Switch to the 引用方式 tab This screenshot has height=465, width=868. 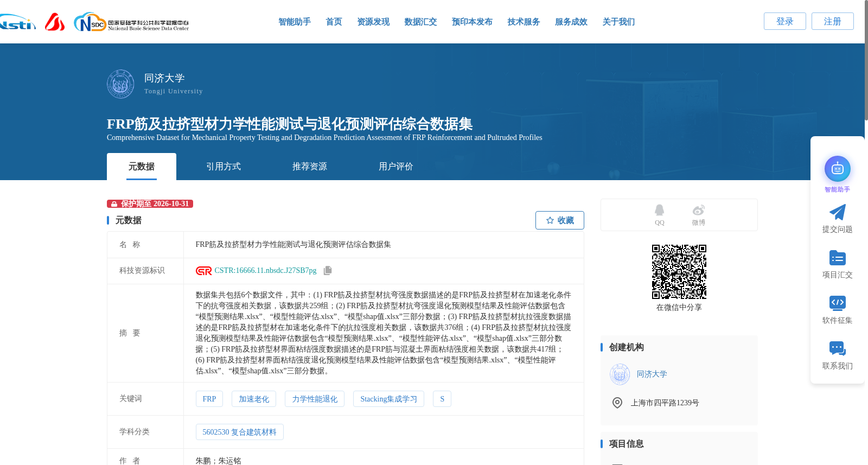tap(224, 167)
